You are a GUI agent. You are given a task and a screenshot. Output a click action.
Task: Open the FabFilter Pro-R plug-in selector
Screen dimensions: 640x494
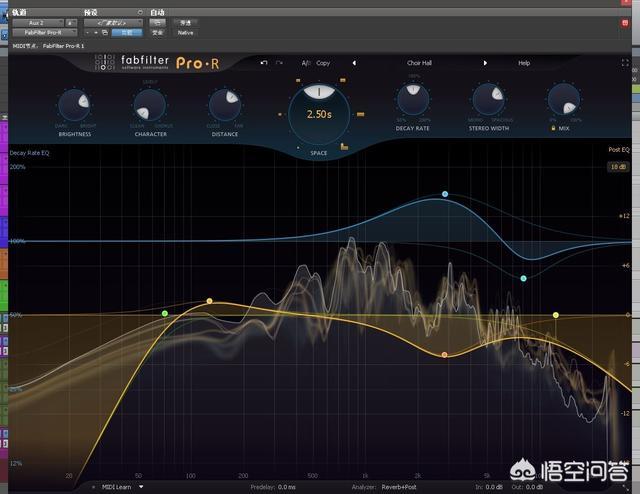click(x=44, y=32)
